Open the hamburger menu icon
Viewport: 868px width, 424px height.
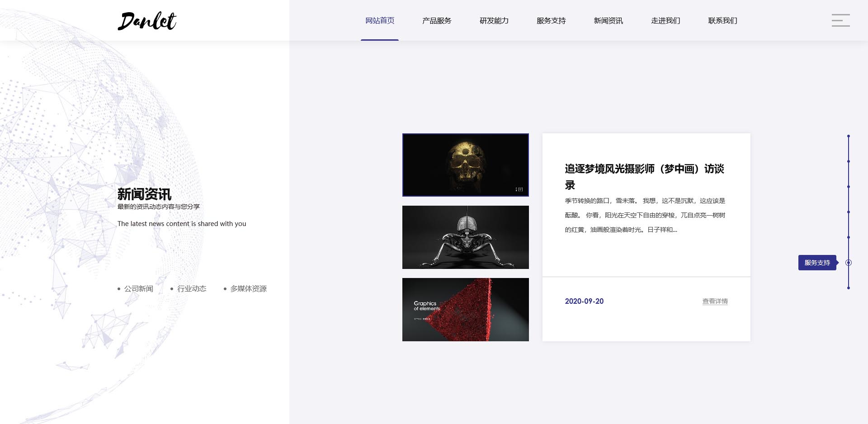pyautogui.click(x=840, y=20)
